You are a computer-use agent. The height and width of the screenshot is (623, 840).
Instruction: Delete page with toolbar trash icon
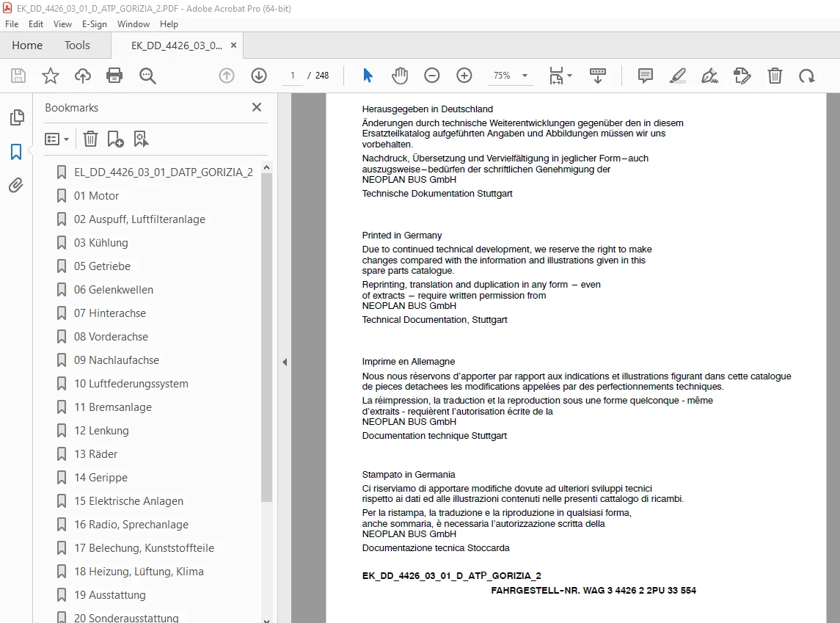(x=775, y=76)
